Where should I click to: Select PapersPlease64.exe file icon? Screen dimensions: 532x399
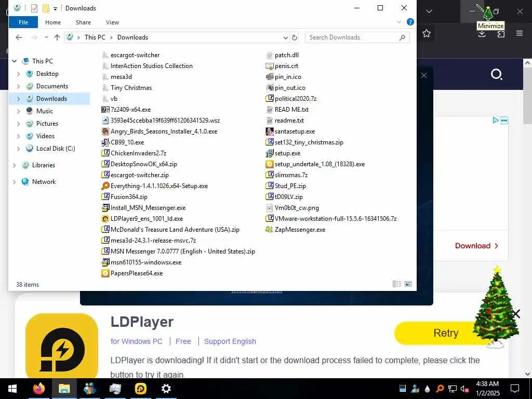pyautogui.click(x=105, y=273)
